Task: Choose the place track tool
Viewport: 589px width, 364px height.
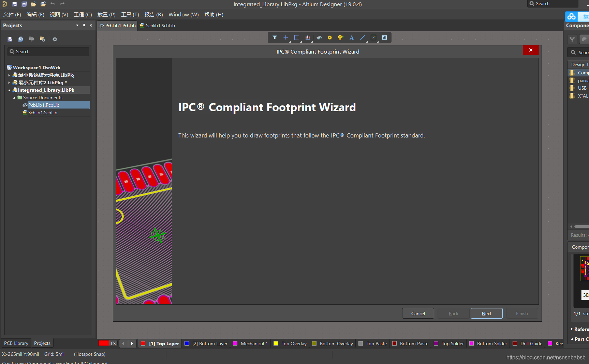Action: click(x=373, y=38)
